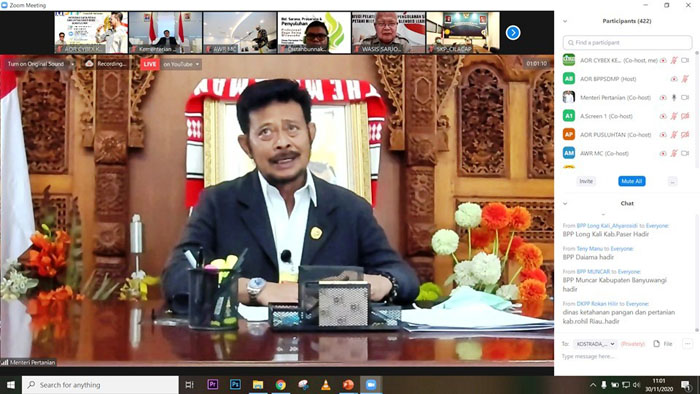Open more options beside Mute All
Screen dimensions: 700x394
click(672, 181)
